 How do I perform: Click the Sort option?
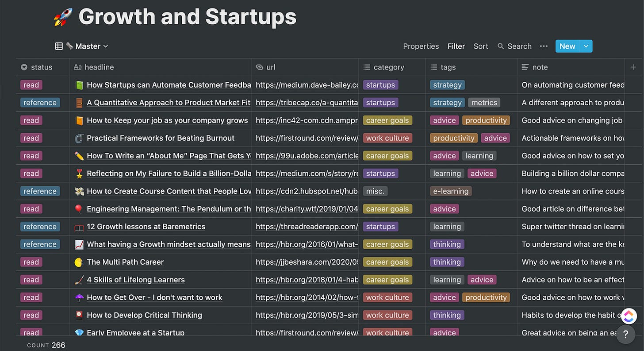481,46
